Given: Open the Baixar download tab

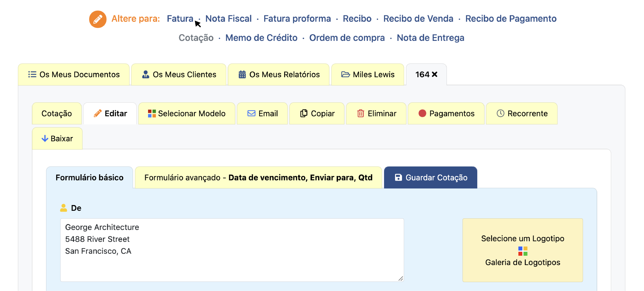Looking at the screenshot, I should point(57,138).
